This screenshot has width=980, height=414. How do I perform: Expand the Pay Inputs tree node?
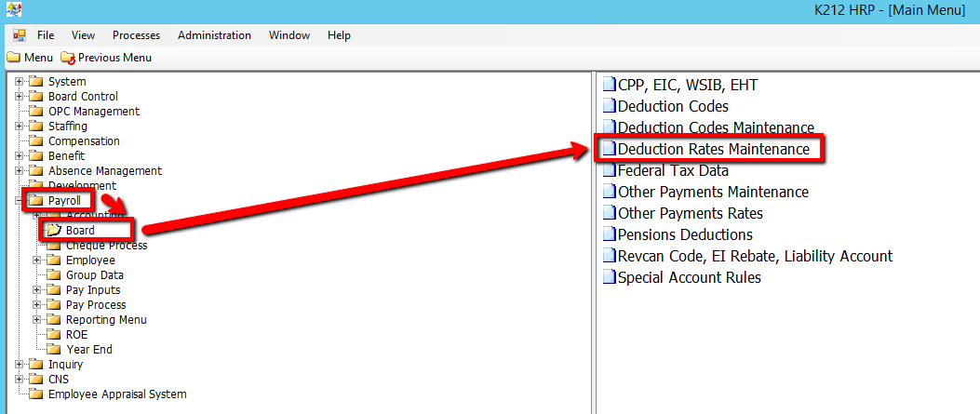[37, 290]
